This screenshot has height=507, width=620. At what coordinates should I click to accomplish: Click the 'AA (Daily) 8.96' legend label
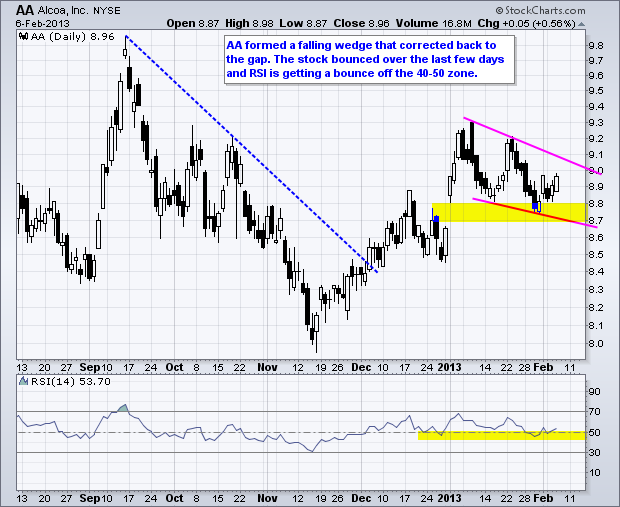tap(72, 37)
